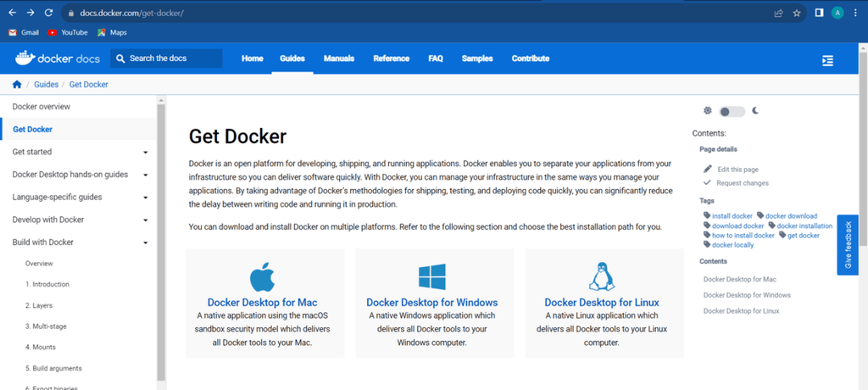Open the Guides nav tab
The height and width of the screenshot is (390, 868).
(x=292, y=58)
